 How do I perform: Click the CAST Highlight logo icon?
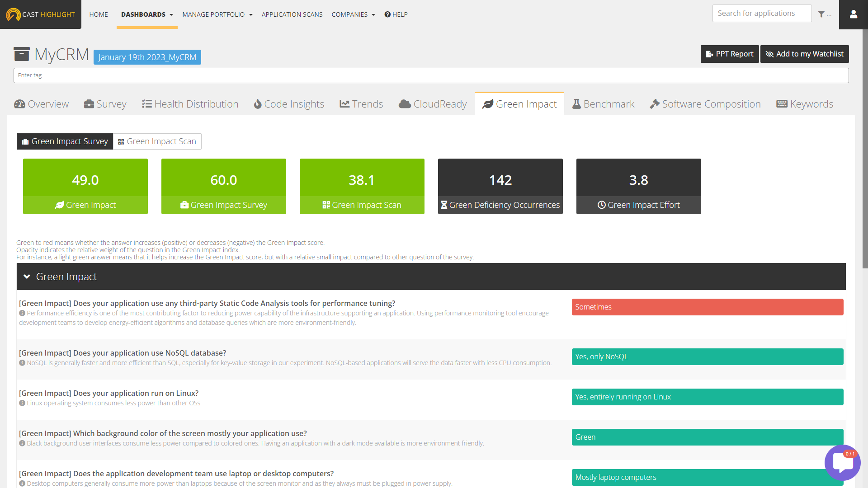pyautogui.click(x=13, y=14)
